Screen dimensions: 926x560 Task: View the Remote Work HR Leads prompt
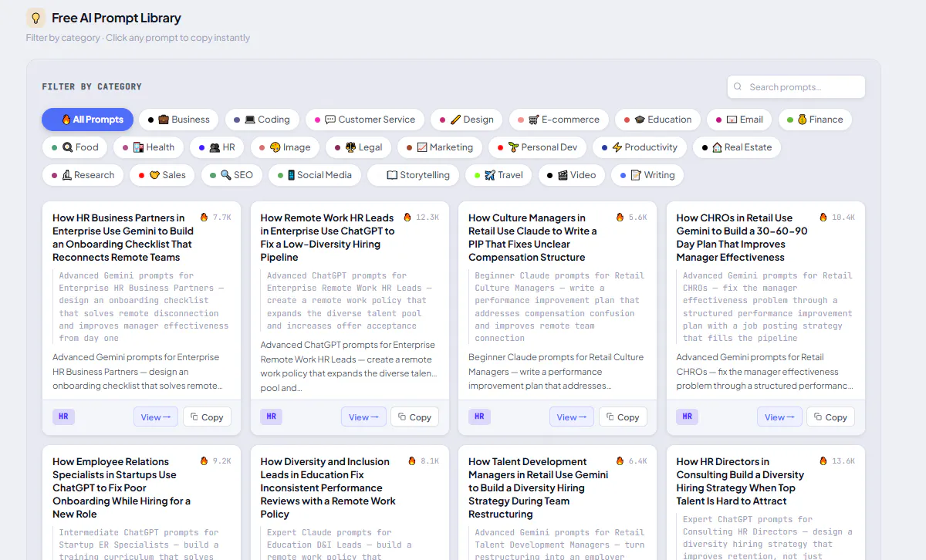pyautogui.click(x=363, y=417)
